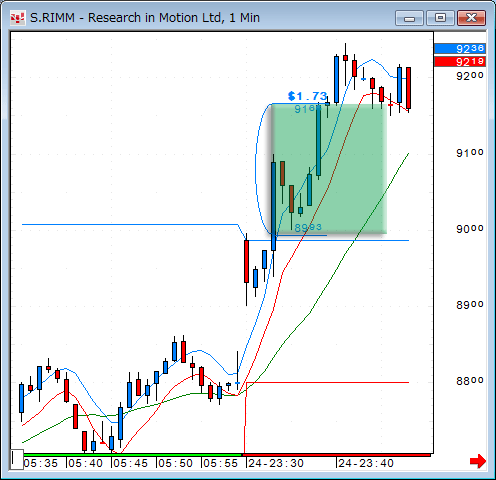The image size is (496, 480).
Task: Click the 8900 price axis label
Action: (470, 305)
